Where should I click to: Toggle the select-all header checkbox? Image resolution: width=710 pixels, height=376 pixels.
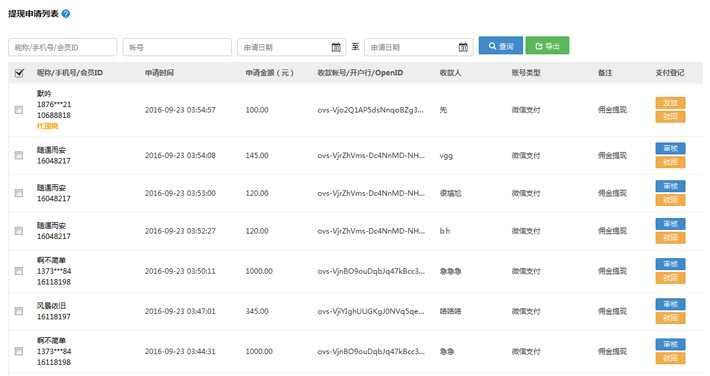click(x=19, y=73)
